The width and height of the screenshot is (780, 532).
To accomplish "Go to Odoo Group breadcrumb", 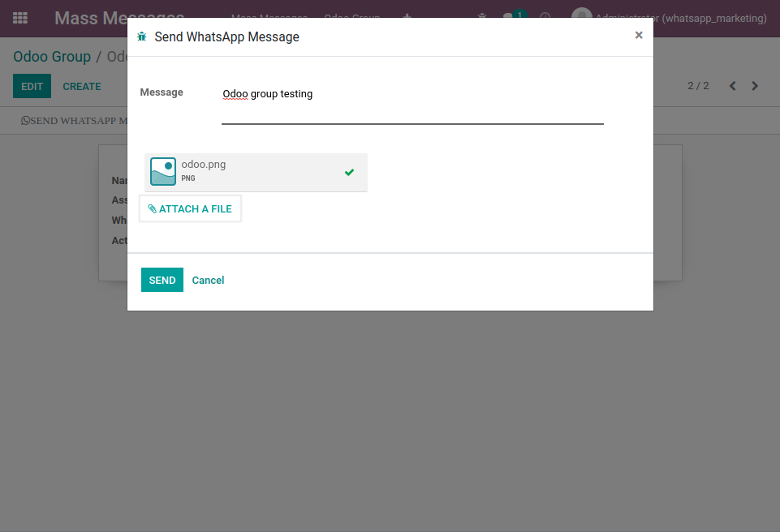I will [x=52, y=57].
